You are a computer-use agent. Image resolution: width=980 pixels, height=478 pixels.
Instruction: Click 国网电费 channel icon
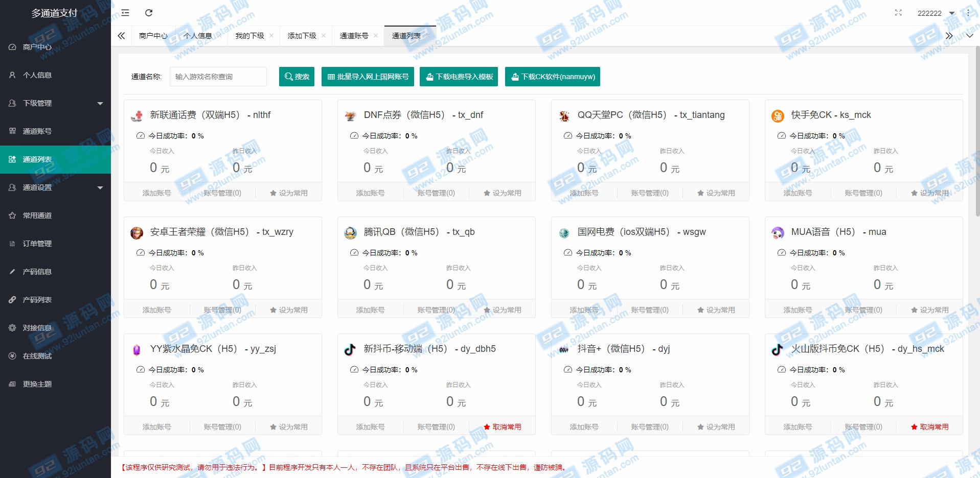[564, 233]
